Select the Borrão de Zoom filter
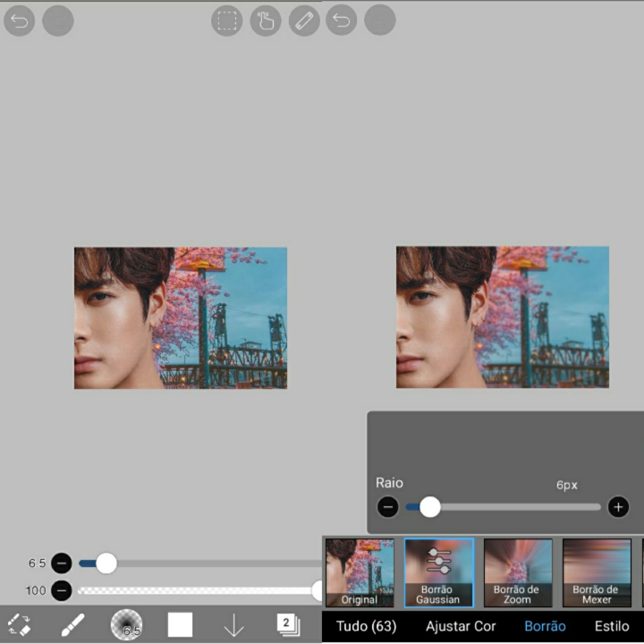Image resolution: width=644 pixels, height=644 pixels. point(518,573)
